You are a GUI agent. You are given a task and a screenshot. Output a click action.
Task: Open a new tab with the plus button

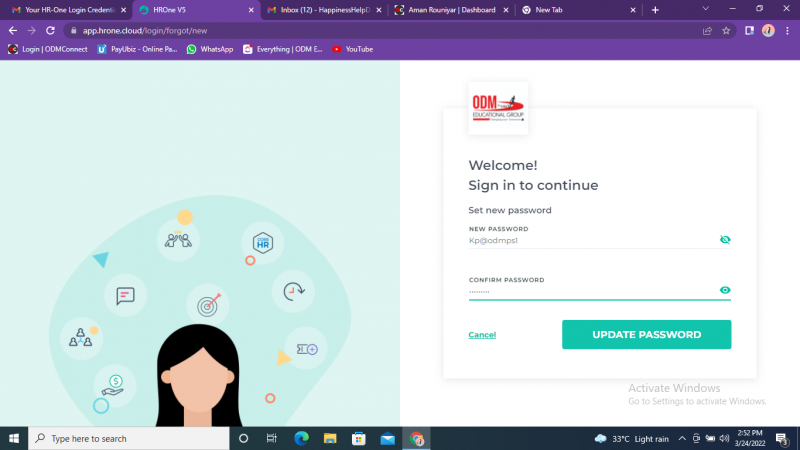point(655,10)
